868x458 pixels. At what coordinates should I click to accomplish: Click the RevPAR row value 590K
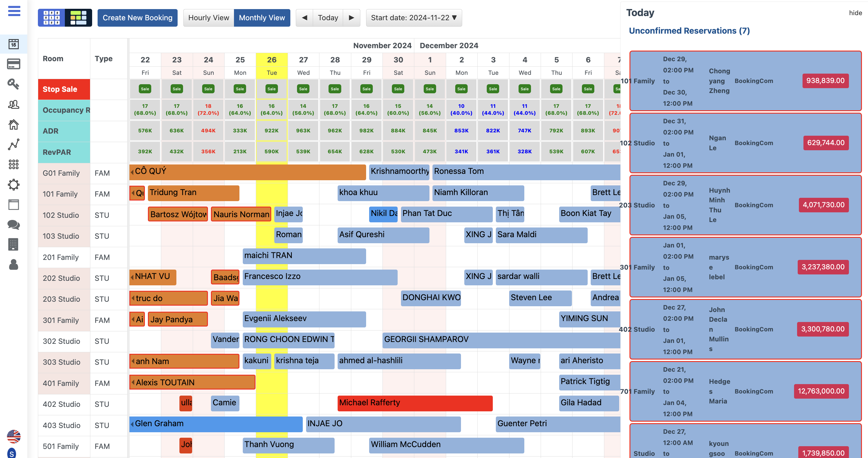tap(271, 151)
